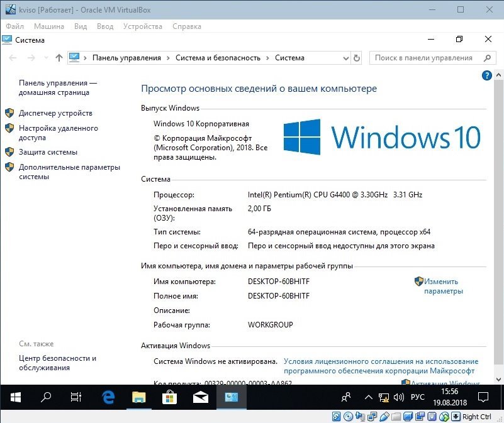Open Mail app from the taskbar
This screenshot has width=504, height=423.
click(200, 397)
